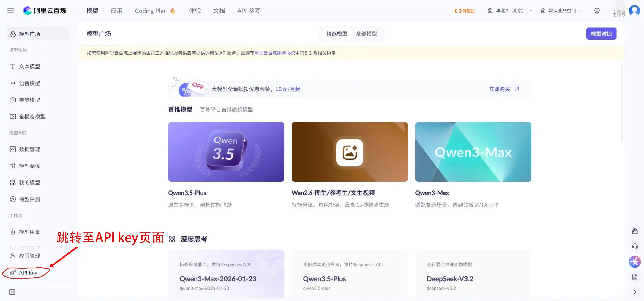The width and height of the screenshot is (644, 301).
Task: Click the permission management person icon
Action: tap(13, 256)
